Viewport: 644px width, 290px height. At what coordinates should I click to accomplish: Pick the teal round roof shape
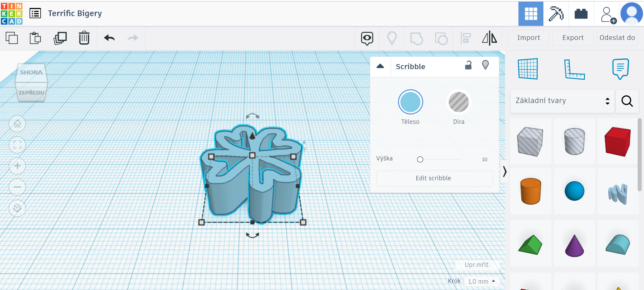(618, 244)
